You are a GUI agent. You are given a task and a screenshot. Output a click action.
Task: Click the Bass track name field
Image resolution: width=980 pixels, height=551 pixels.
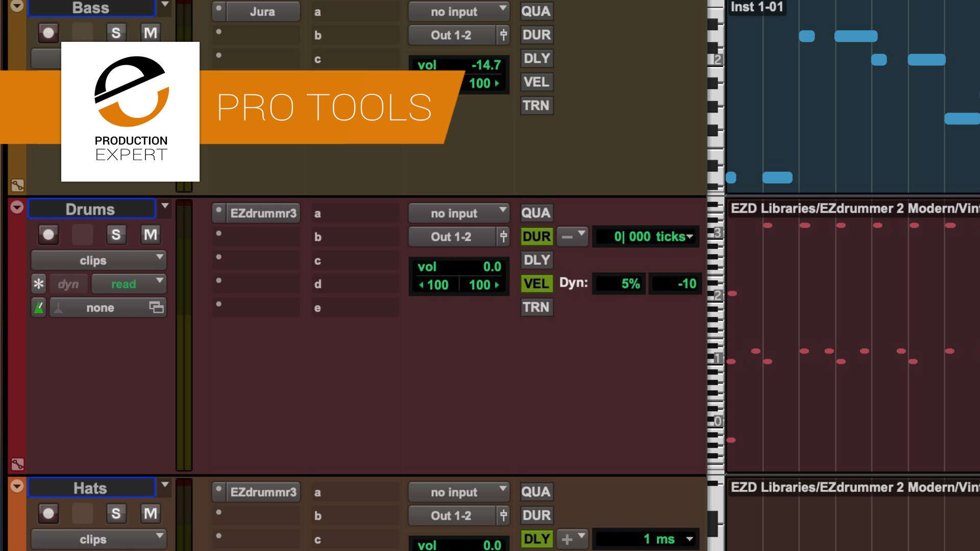coord(91,8)
